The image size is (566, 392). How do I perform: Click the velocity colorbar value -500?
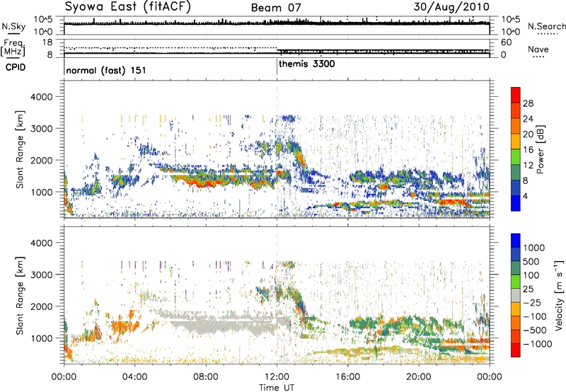[535, 330]
